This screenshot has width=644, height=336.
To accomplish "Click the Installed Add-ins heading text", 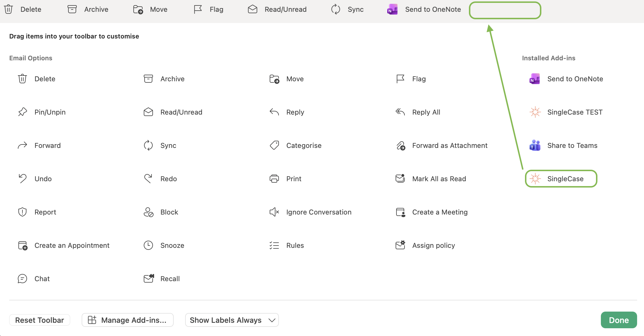I will click(549, 58).
